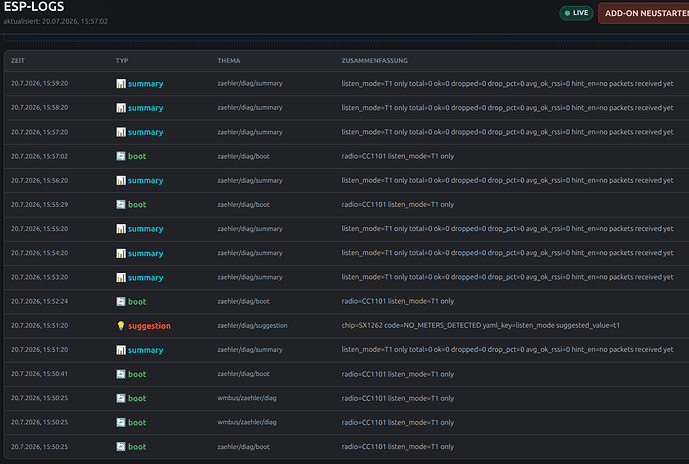Click listen_mode summary text in 15:56:20 row
This screenshot has width=689, height=464.
coord(508,180)
